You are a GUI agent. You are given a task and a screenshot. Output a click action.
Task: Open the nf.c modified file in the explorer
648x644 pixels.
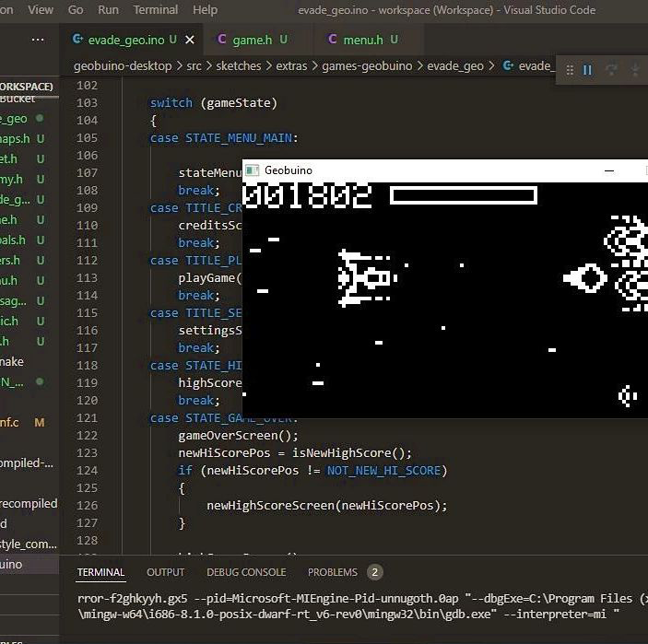tap(9, 422)
